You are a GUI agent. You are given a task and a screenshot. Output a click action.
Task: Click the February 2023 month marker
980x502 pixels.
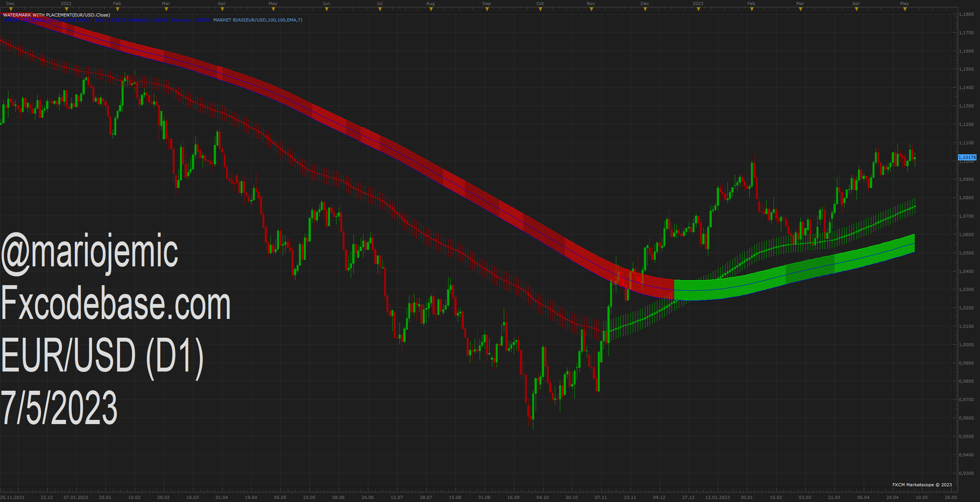pos(752,9)
